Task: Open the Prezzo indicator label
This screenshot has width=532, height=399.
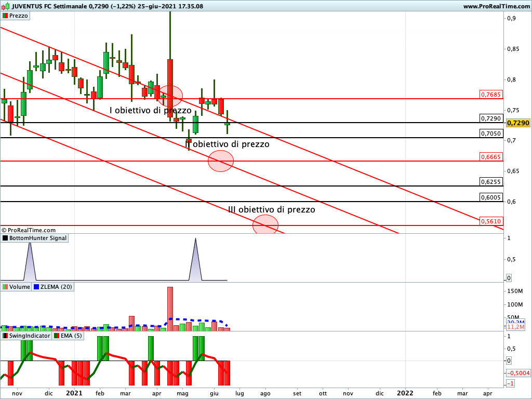Action: tap(15, 16)
